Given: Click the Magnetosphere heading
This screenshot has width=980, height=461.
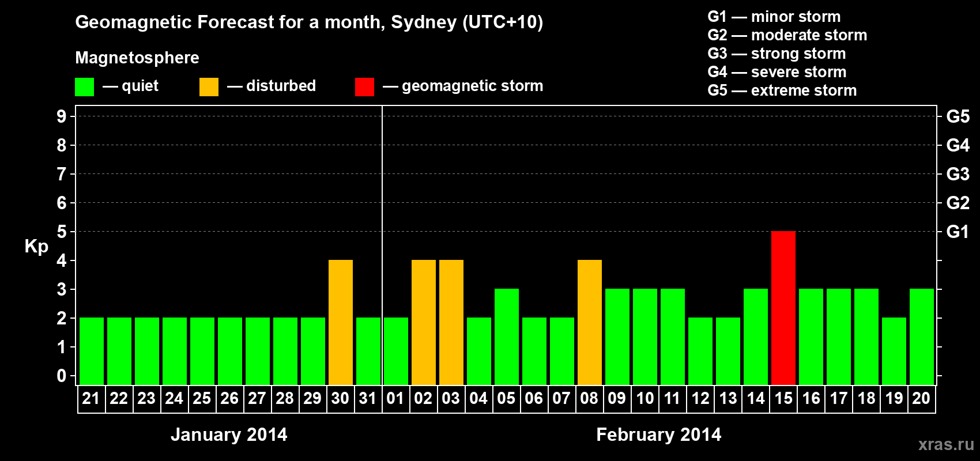Looking at the screenshot, I should click(137, 58).
